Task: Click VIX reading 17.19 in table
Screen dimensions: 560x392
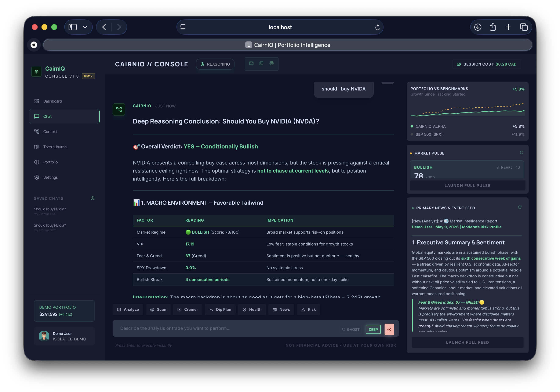Action: coord(190,244)
